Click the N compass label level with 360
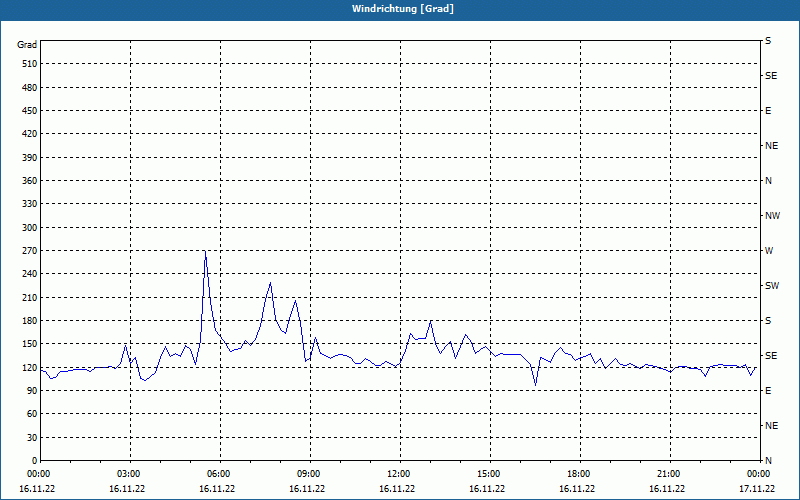This screenshot has width=800, height=500. [769, 181]
